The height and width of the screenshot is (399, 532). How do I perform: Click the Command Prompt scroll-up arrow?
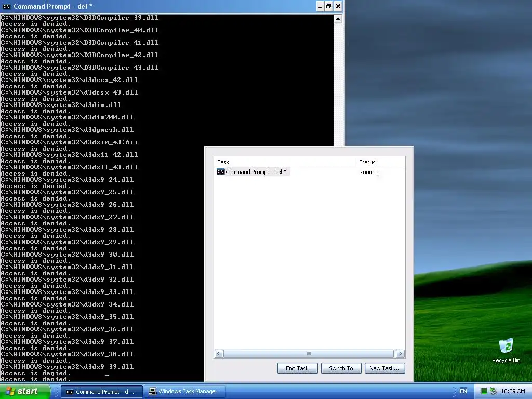click(338, 19)
